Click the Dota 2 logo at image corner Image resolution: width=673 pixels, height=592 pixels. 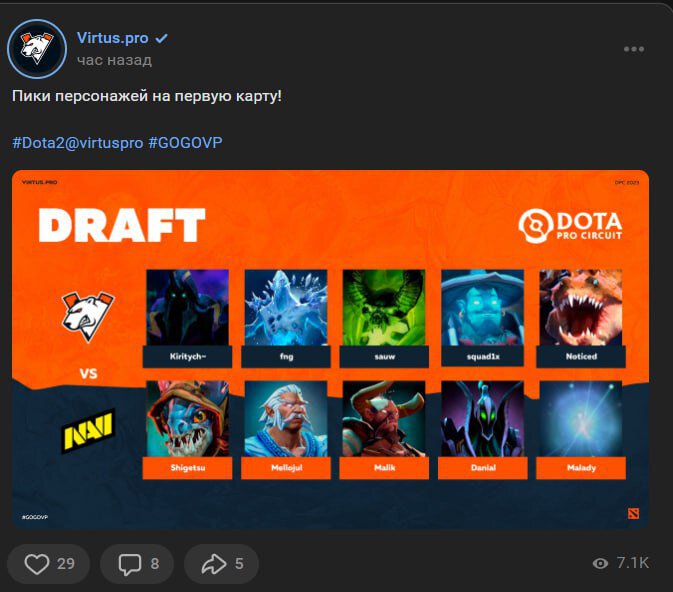click(x=634, y=513)
